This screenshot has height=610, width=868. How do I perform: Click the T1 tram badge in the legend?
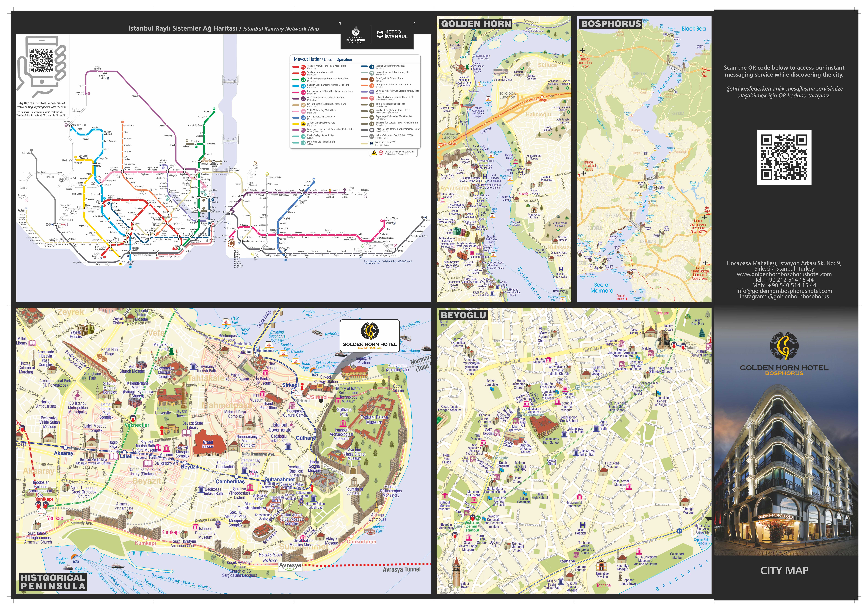click(x=372, y=67)
